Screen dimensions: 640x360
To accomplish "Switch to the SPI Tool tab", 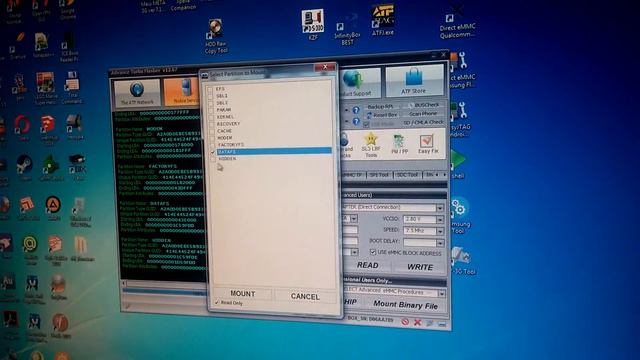I will [379, 175].
